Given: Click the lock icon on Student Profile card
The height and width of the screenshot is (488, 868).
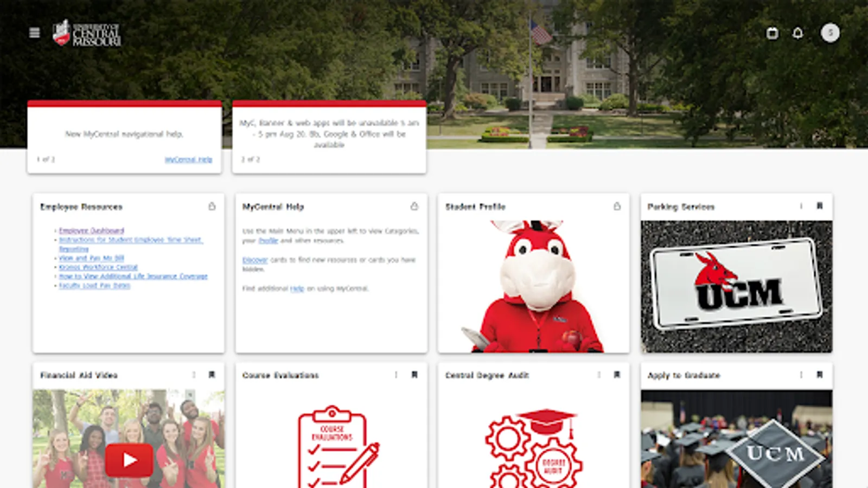Looking at the screenshot, I should [x=617, y=206].
